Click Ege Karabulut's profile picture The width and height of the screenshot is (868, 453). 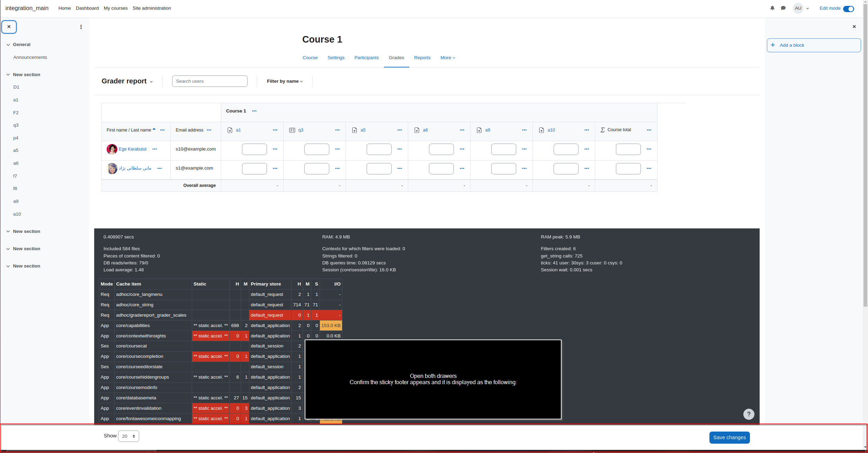tap(112, 149)
